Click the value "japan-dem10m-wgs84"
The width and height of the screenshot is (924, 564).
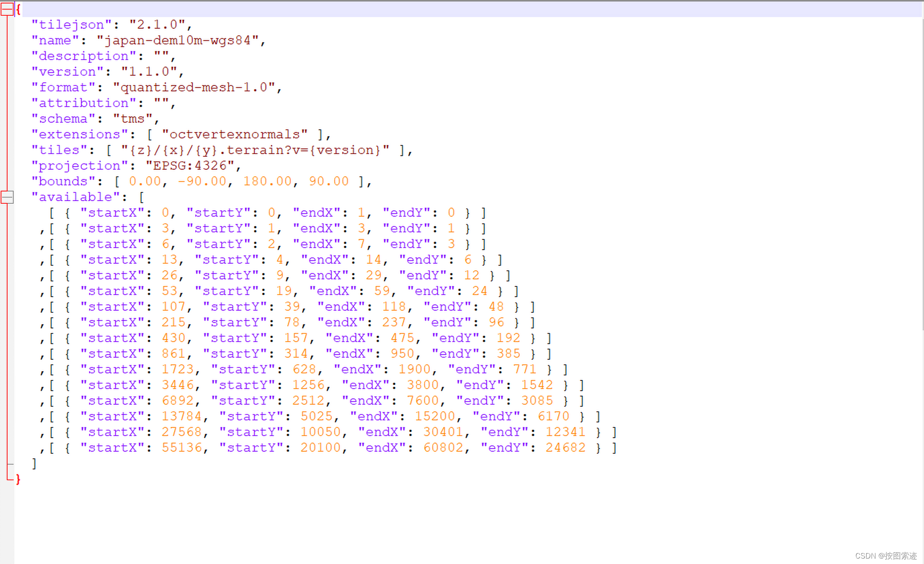click(x=177, y=41)
